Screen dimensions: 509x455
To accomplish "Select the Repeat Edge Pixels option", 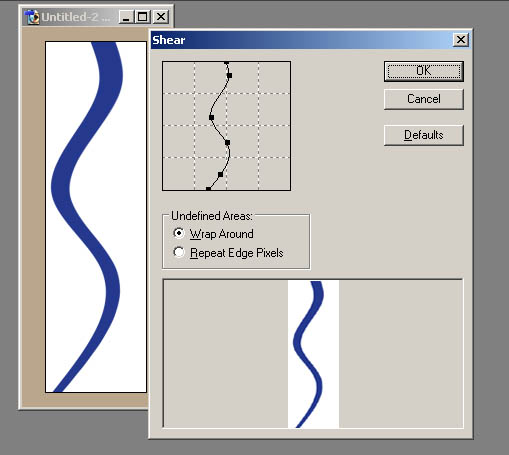I will (179, 252).
